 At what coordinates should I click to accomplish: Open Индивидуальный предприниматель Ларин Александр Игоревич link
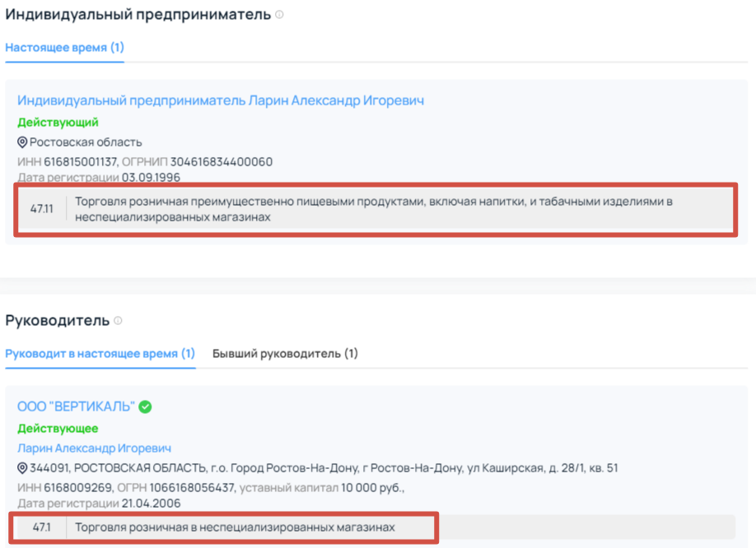221,100
